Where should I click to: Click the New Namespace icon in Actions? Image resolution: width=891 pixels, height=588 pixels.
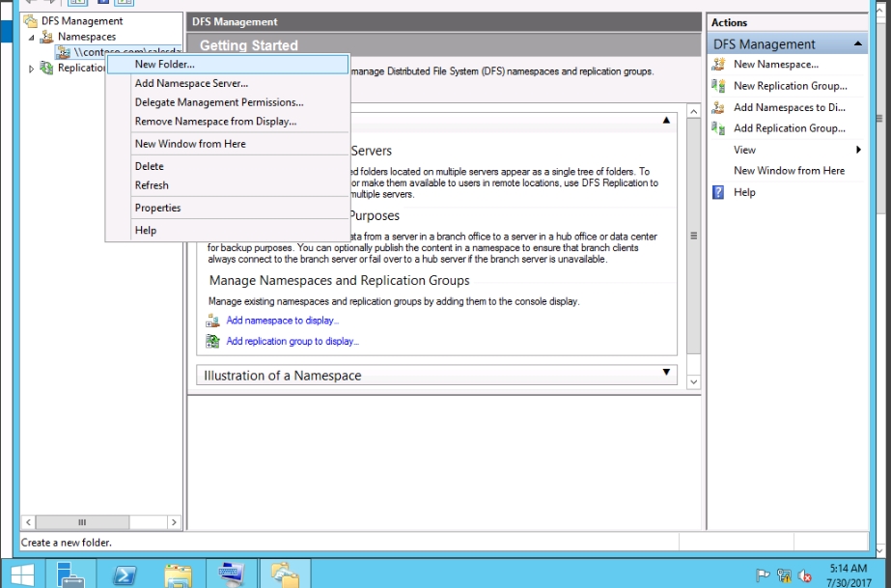(x=718, y=64)
